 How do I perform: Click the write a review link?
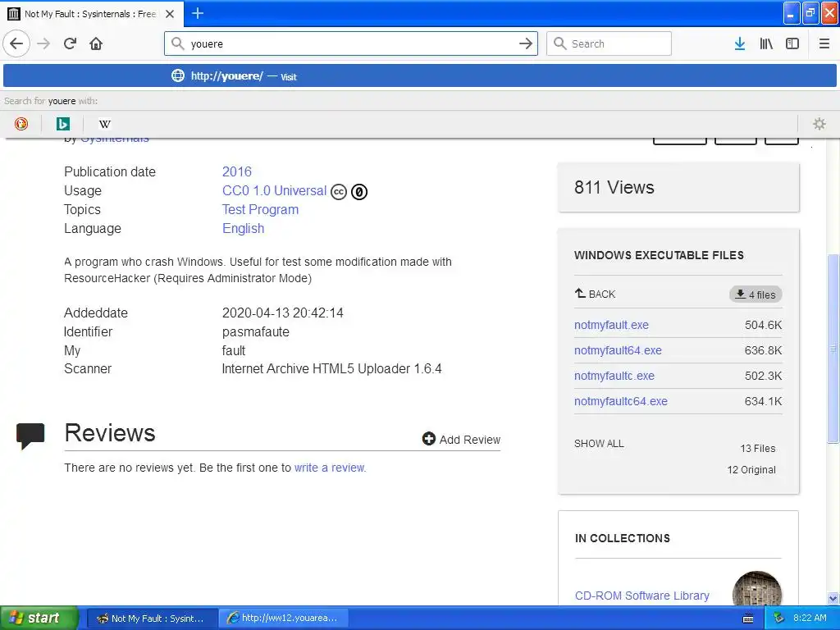tap(330, 468)
